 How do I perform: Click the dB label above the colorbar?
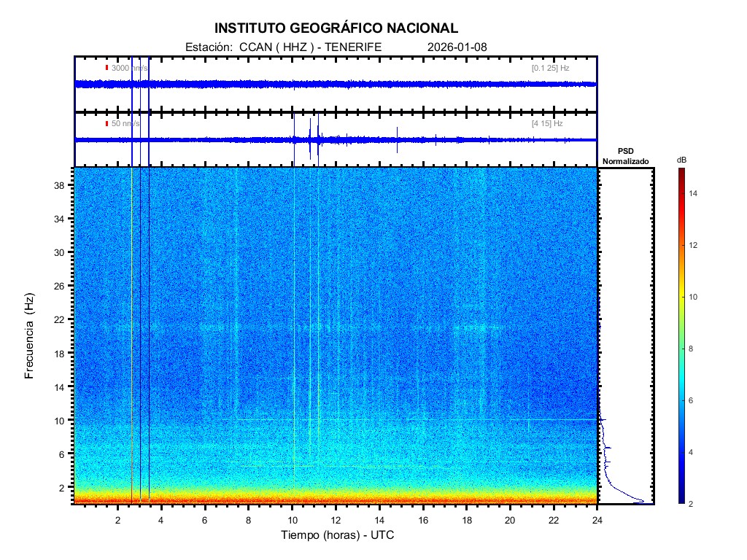click(681, 160)
